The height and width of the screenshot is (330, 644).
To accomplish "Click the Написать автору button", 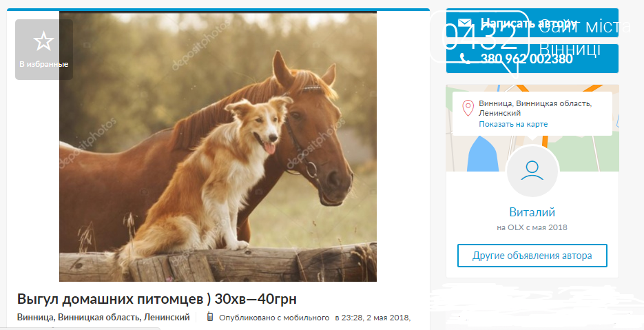I will tap(532, 23).
